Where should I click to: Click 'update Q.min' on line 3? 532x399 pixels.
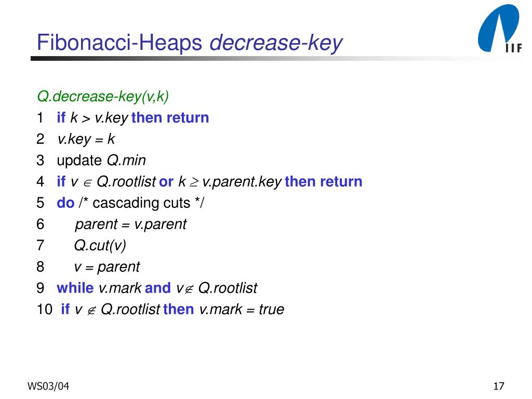[x=101, y=161]
